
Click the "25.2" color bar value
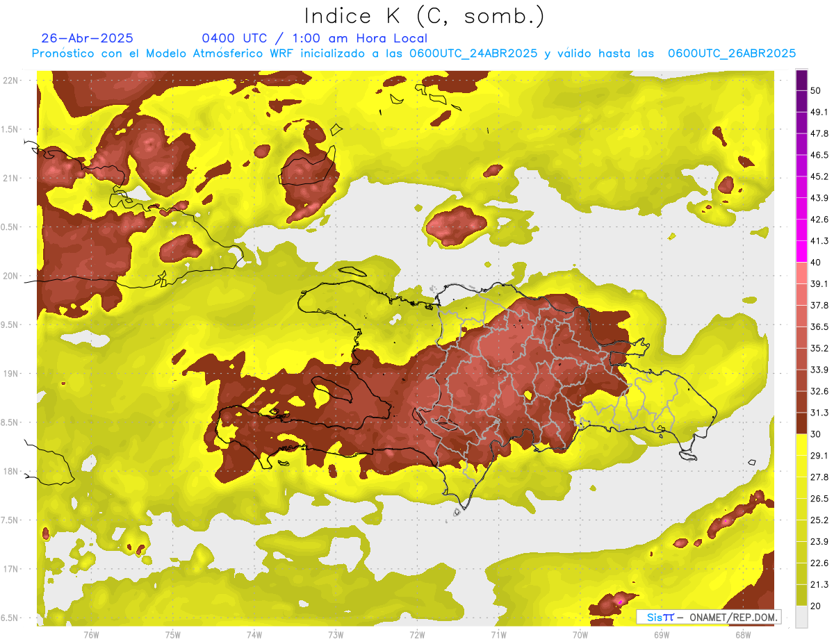pos(819,520)
